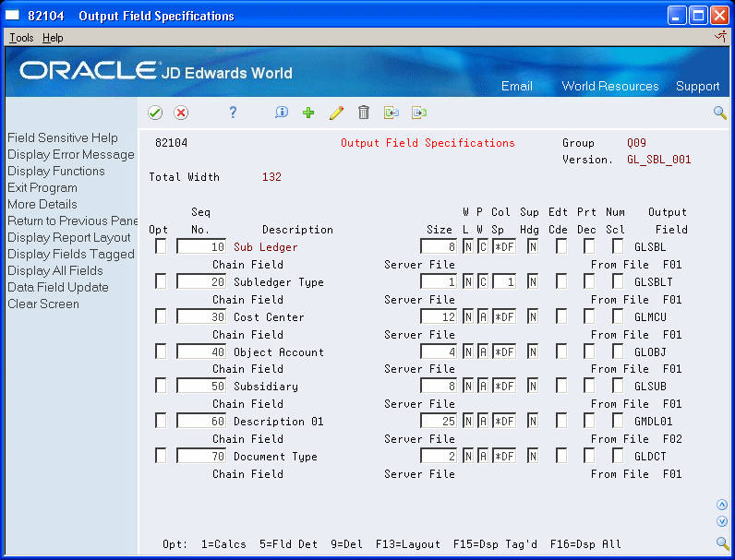Choose Clear Screen
The height and width of the screenshot is (560, 735).
click(43, 304)
